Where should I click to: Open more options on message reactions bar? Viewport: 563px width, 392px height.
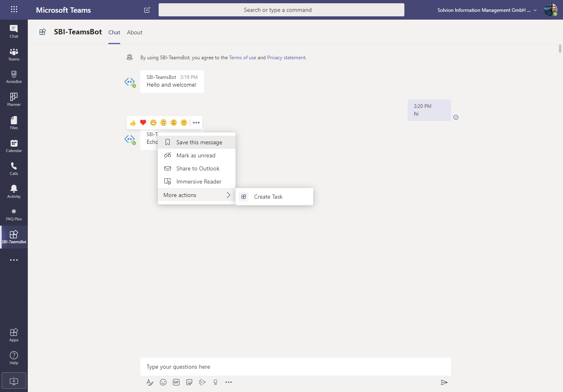coord(196,123)
